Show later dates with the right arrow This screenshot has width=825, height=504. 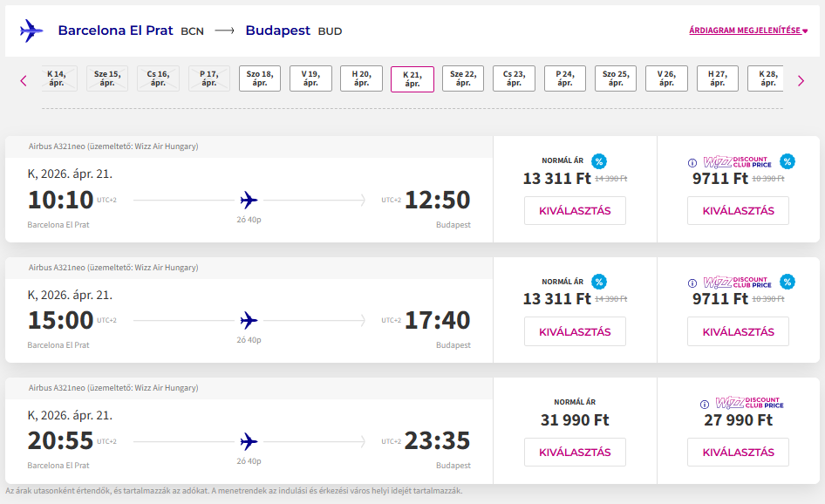(x=801, y=80)
